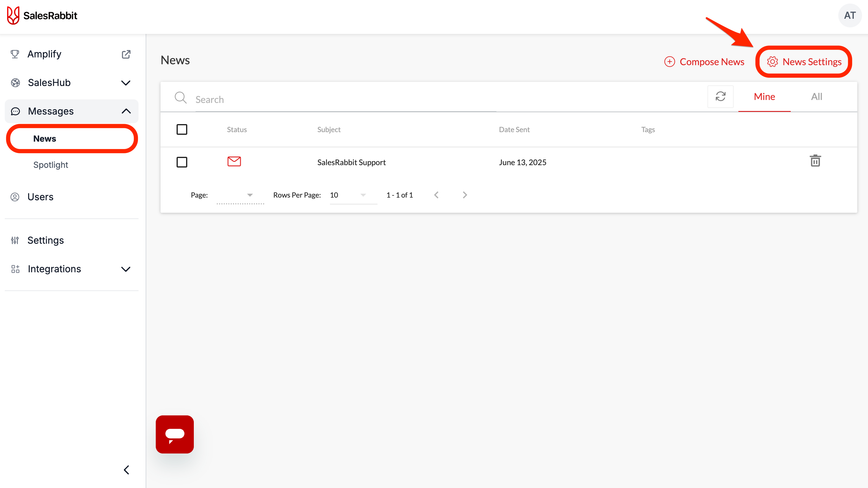The height and width of the screenshot is (488, 868).
Task: Click the refresh news list icon
Action: tap(721, 97)
